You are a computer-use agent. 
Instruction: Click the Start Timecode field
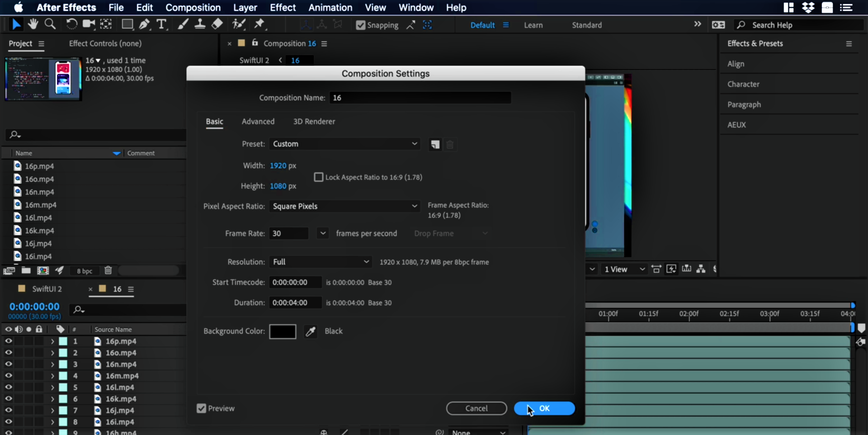[x=295, y=282]
